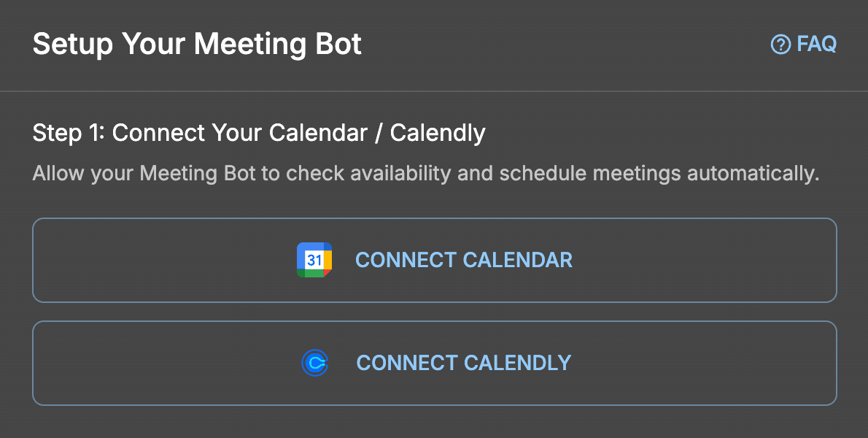Click the CONNECT CALENDAR text label
The height and width of the screenshot is (438, 868).
463,260
